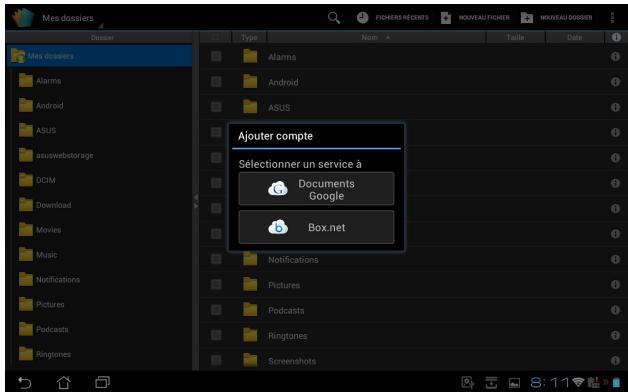Screen dimensions: 628x392
Task: Tick the checkbox for Alarms row
Action: [x=216, y=56]
